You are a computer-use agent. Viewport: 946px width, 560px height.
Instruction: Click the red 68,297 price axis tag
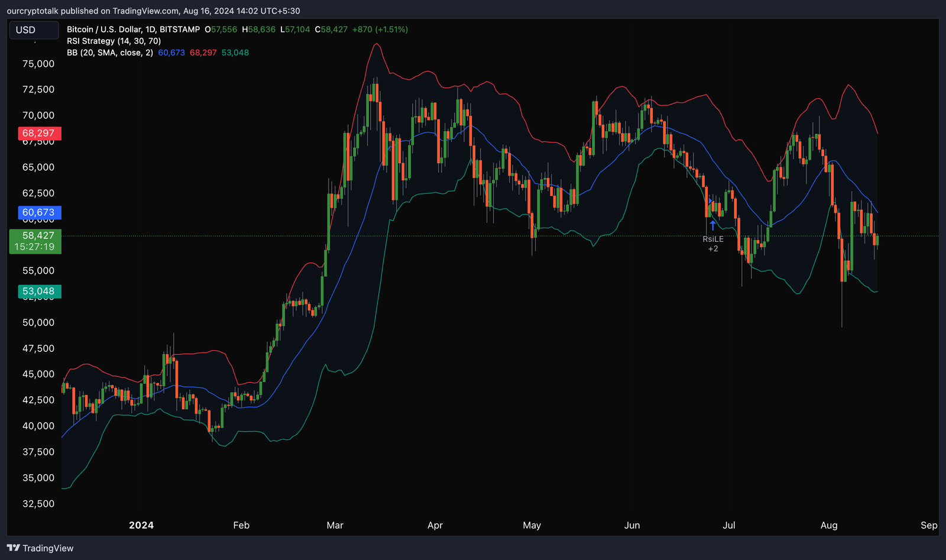point(38,133)
